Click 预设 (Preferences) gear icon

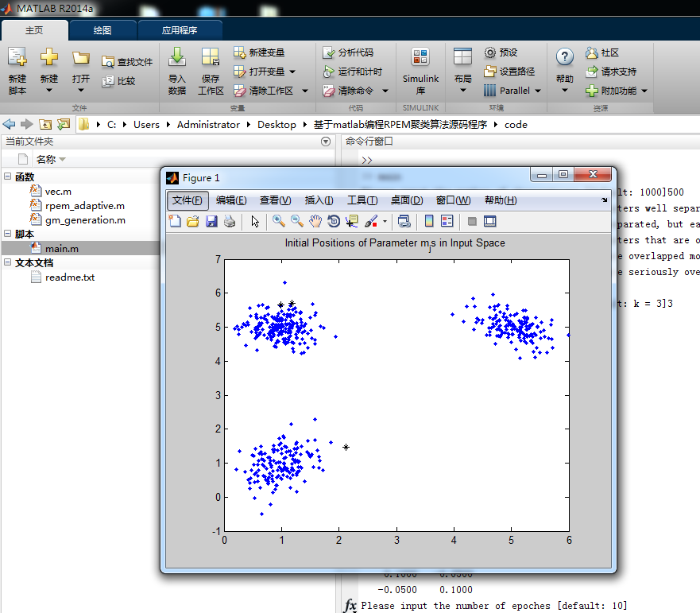489,52
